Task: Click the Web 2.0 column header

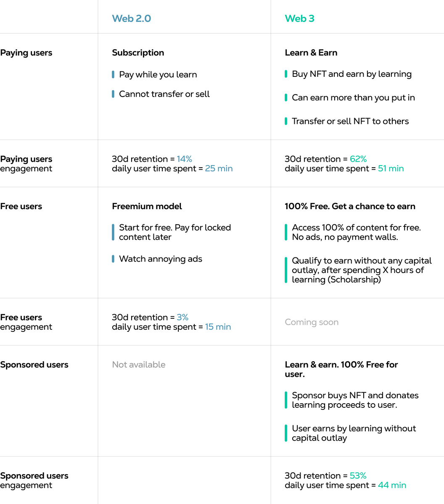Action: (x=131, y=18)
